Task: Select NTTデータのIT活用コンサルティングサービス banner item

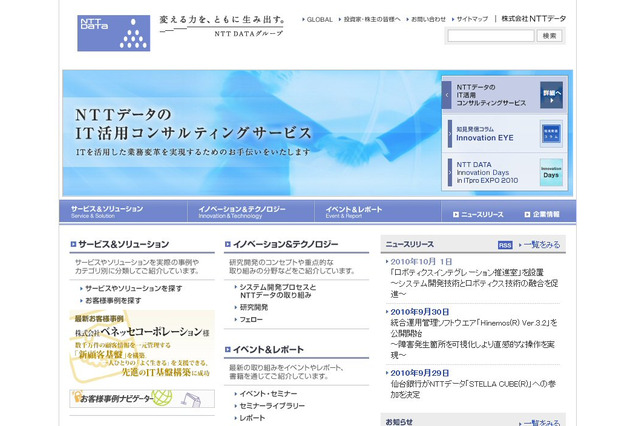Action: (504, 95)
